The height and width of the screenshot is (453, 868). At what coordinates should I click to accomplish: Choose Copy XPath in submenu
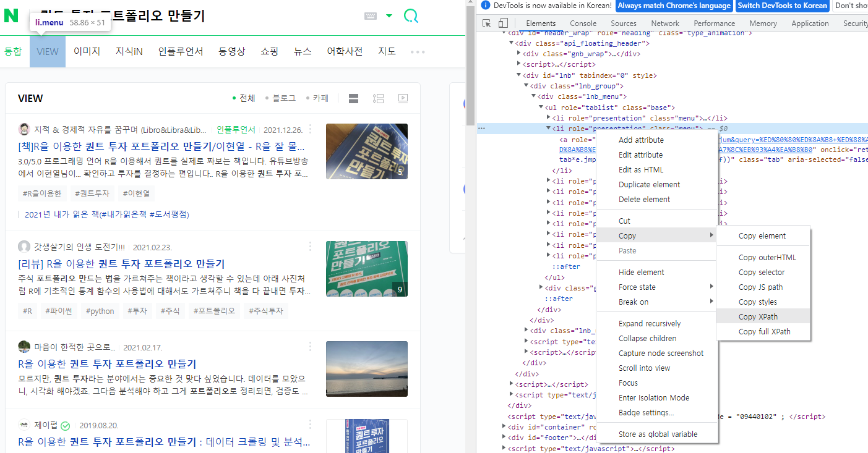(763, 316)
